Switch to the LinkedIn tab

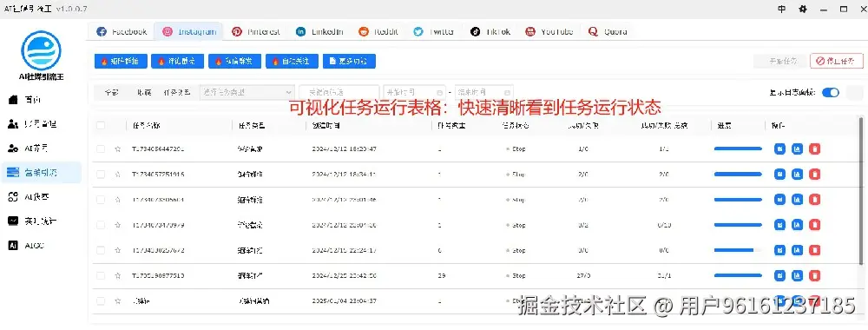(x=319, y=31)
